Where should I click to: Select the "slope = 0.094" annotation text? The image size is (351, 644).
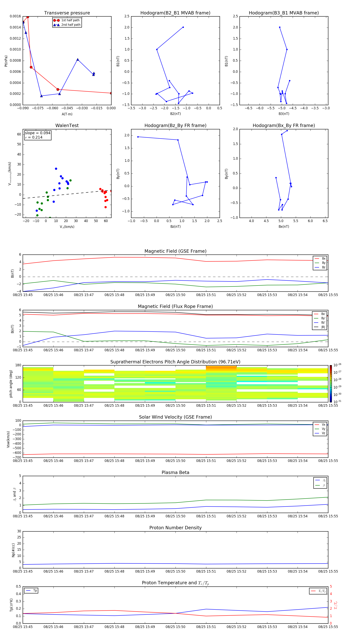tap(37, 133)
